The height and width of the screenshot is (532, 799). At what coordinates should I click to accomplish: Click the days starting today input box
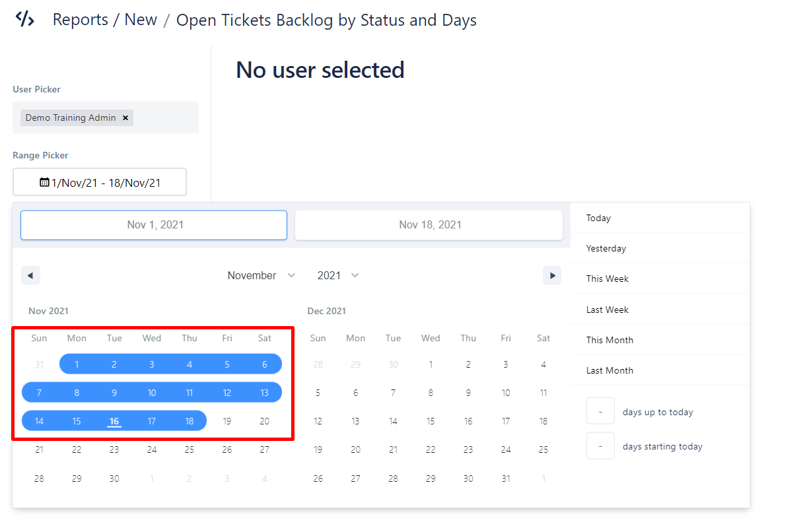tap(600, 446)
